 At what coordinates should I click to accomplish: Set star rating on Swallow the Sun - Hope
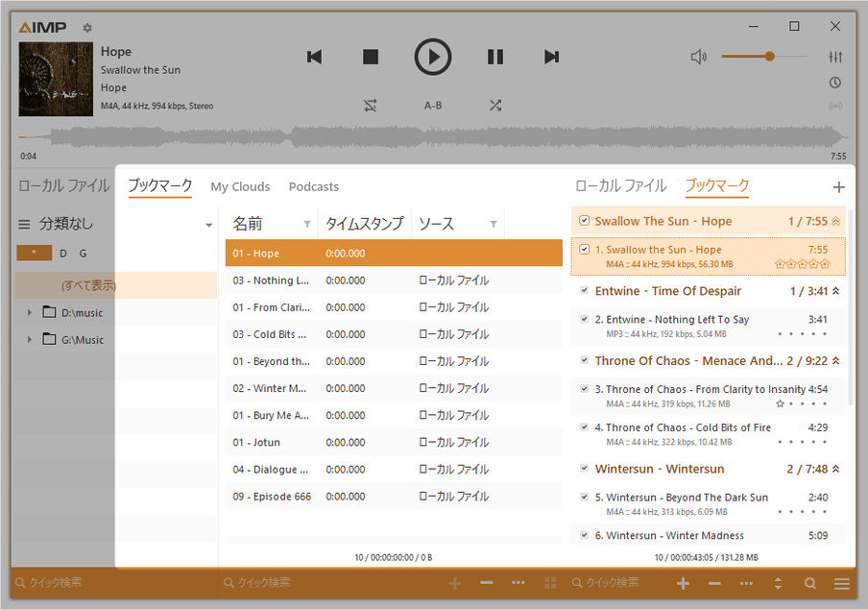coord(802,264)
